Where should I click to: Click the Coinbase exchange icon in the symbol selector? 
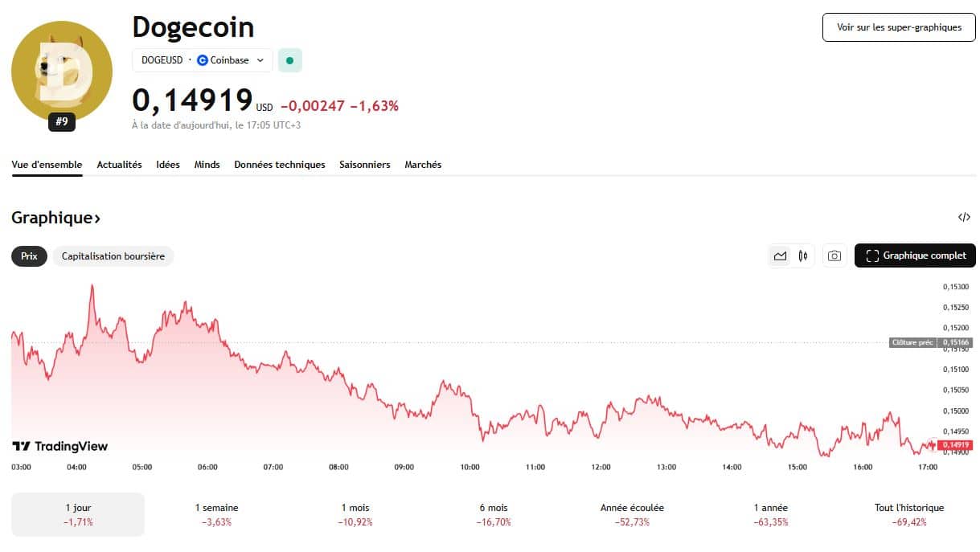201,59
